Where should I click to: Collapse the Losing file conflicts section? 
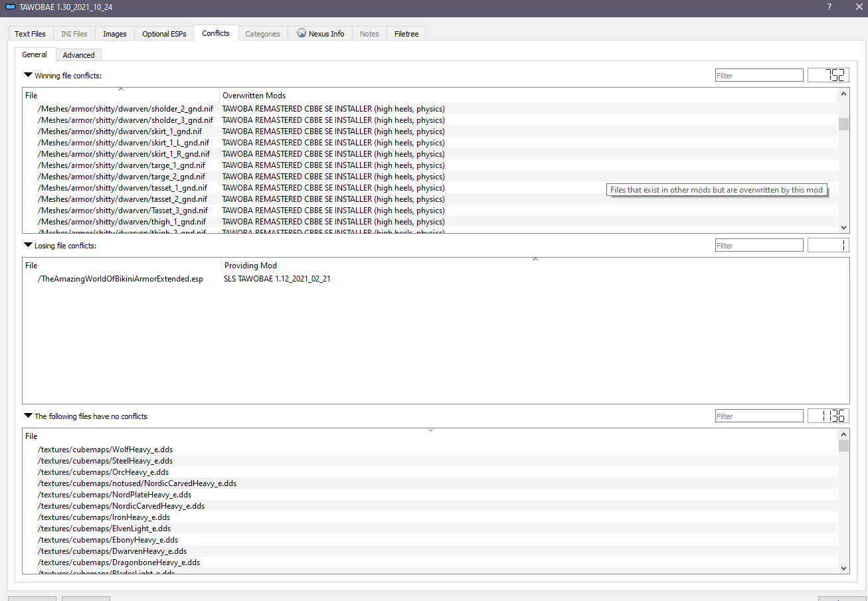tap(28, 245)
